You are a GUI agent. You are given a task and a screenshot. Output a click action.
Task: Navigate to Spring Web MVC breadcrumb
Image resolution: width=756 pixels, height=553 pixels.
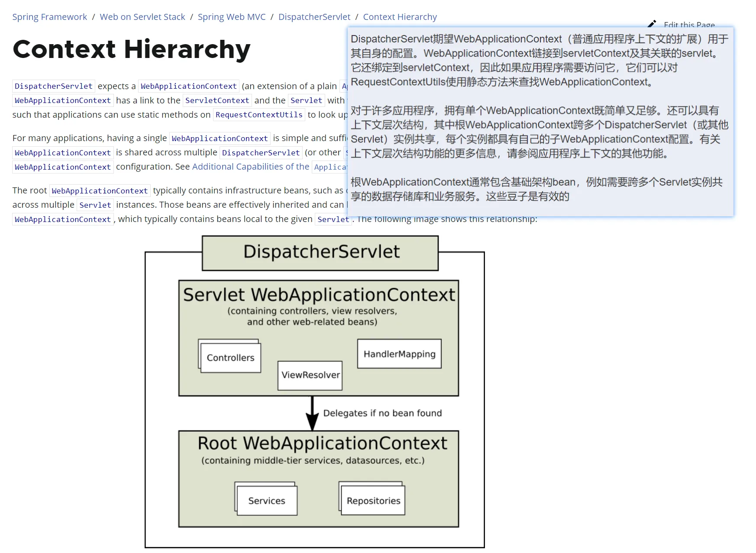(x=232, y=17)
